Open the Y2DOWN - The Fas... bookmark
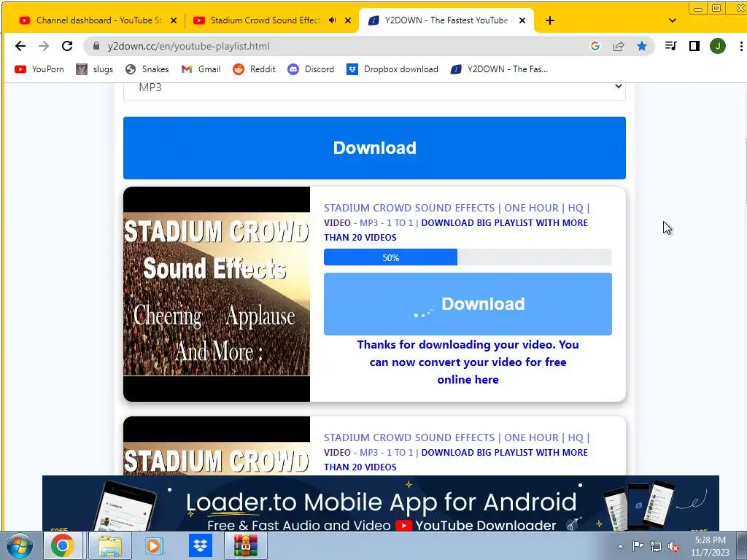 pyautogui.click(x=499, y=69)
